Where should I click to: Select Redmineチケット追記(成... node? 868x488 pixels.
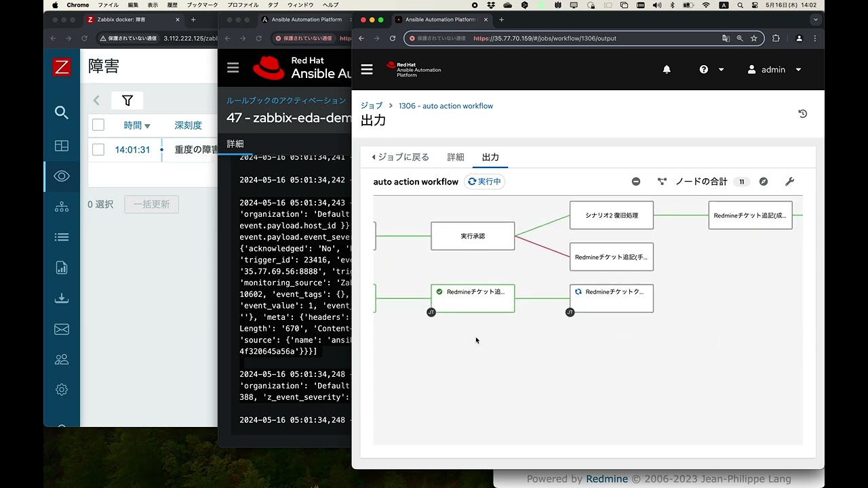tap(750, 216)
